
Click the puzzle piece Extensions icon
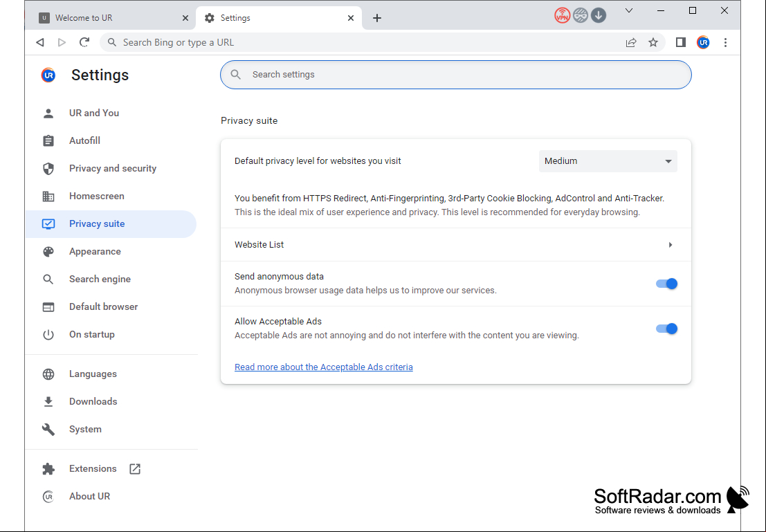click(x=48, y=469)
